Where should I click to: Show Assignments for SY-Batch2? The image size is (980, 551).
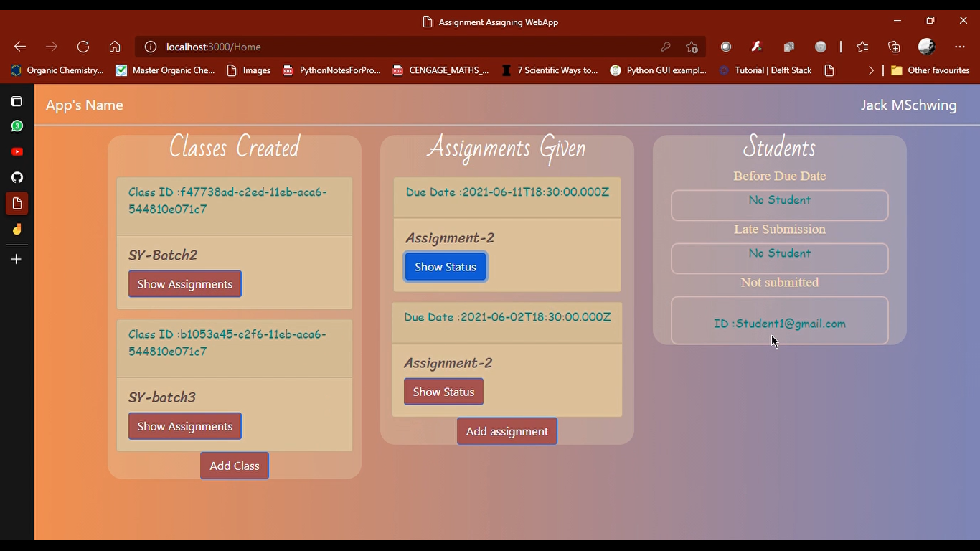(x=184, y=283)
